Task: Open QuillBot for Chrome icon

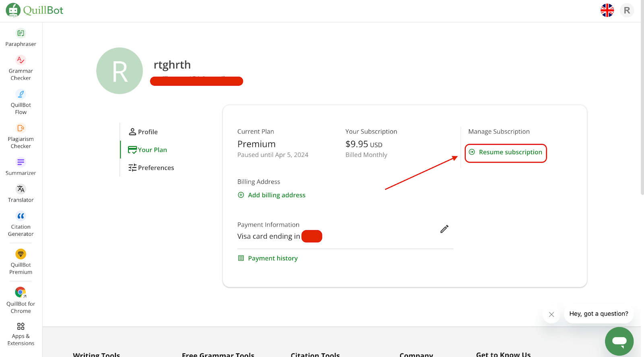Action: (x=21, y=292)
